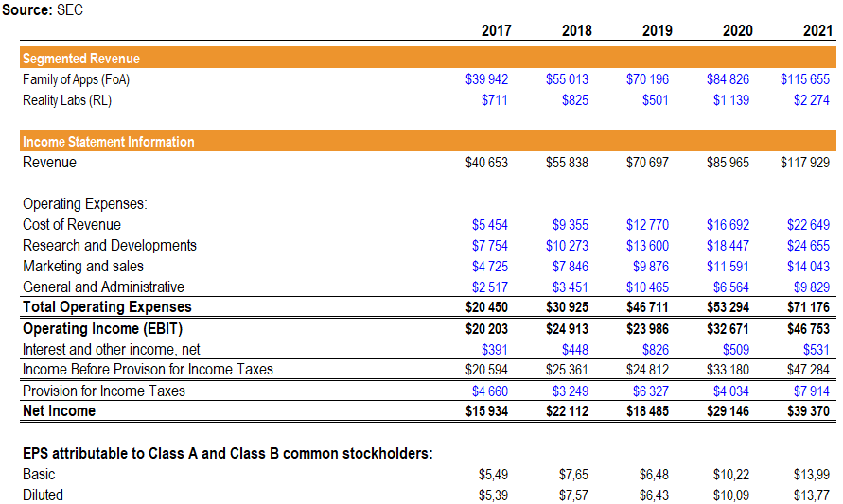843x504 pixels.
Task: Select the 2020 Net Income cell $29 146
Action: [728, 411]
